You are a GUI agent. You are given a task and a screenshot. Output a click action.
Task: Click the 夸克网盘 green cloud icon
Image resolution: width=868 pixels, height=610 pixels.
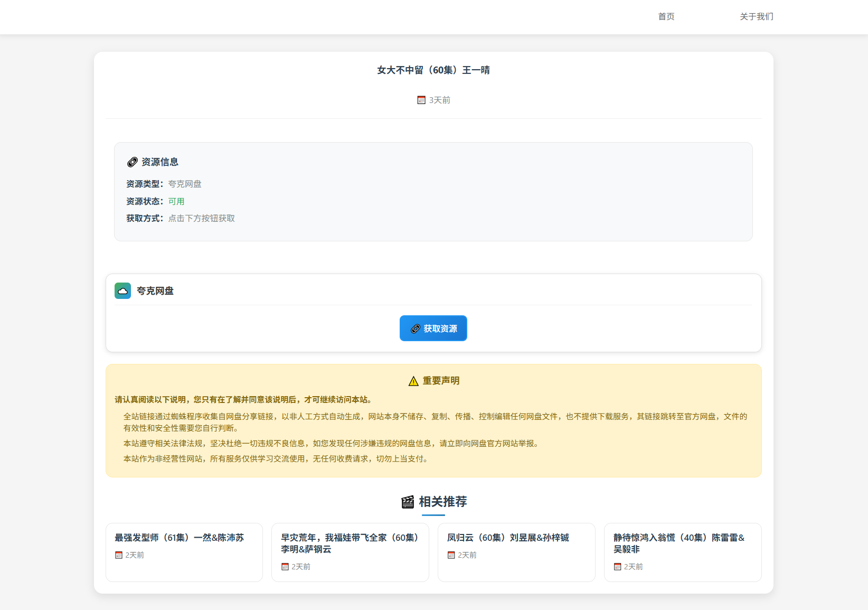click(x=123, y=291)
